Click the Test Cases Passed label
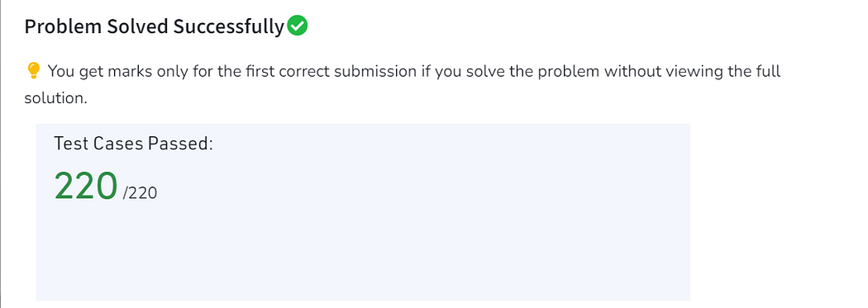Screen dimensions: 868x308 click(134, 144)
